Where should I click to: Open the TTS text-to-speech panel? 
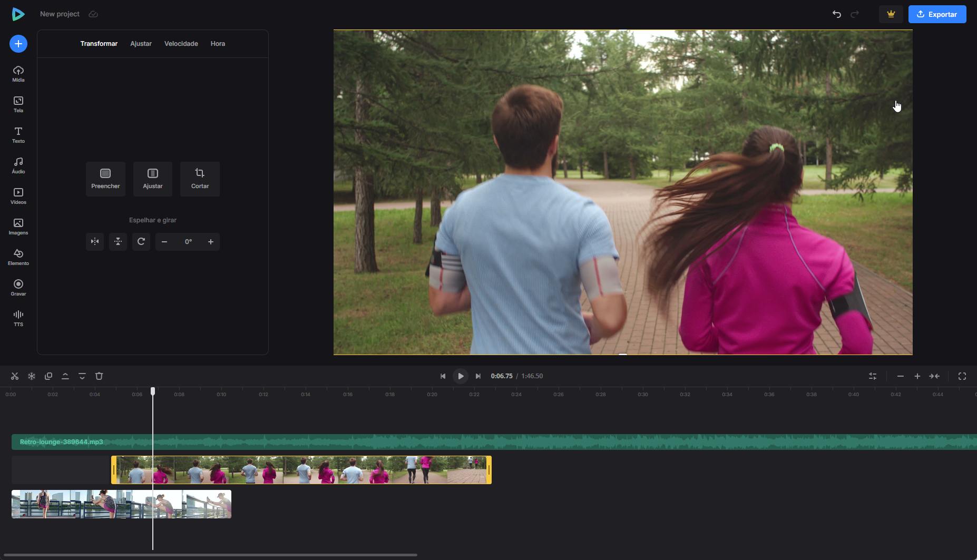pos(18,318)
